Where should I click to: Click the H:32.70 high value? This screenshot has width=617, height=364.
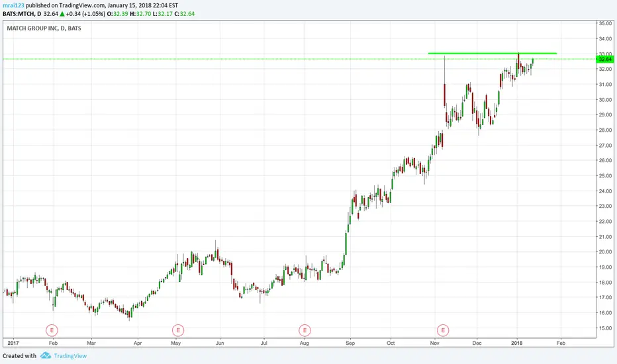[x=140, y=14]
